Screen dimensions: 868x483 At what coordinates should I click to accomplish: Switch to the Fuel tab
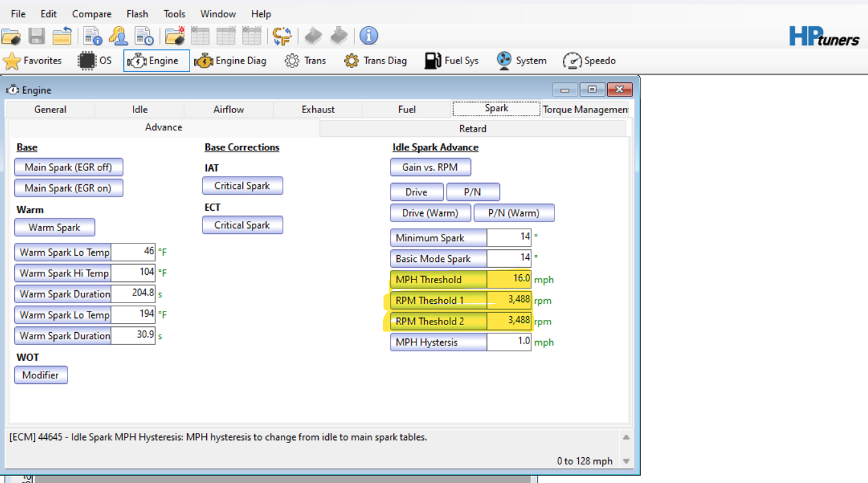coord(407,109)
